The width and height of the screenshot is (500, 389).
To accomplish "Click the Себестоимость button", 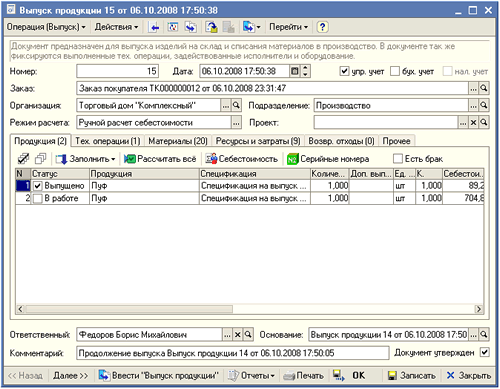I will pyautogui.click(x=241, y=159).
